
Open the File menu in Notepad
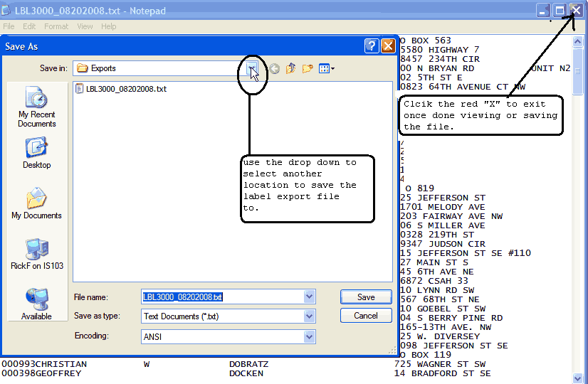(x=9, y=26)
